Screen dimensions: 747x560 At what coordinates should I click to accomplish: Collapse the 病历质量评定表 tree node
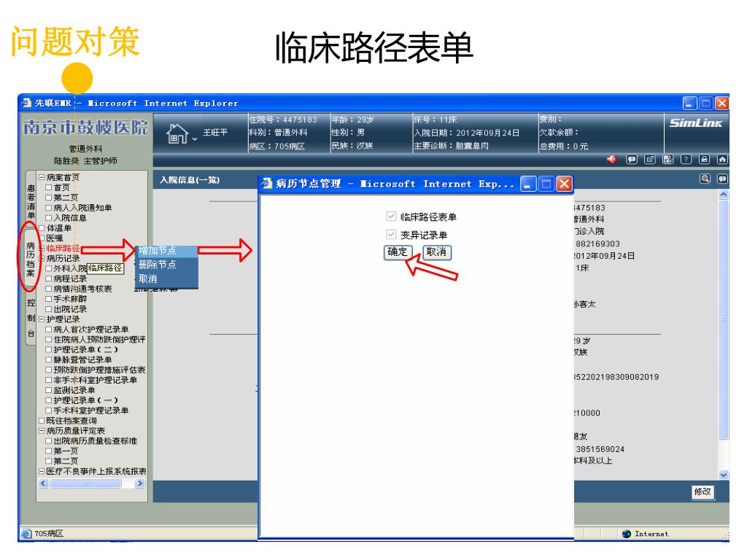(42, 430)
